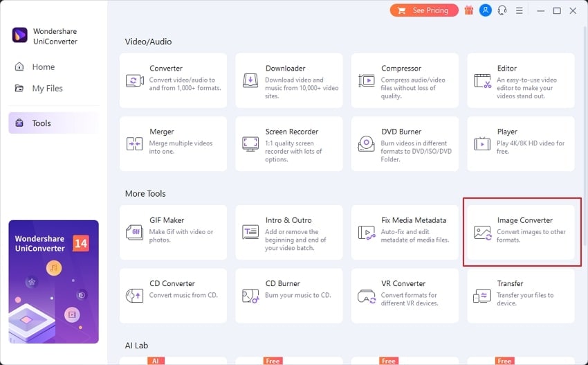Click the Fix Media Metadata title
The width and height of the screenshot is (588, 365).
pyautogui.click(x=414, y=220)
